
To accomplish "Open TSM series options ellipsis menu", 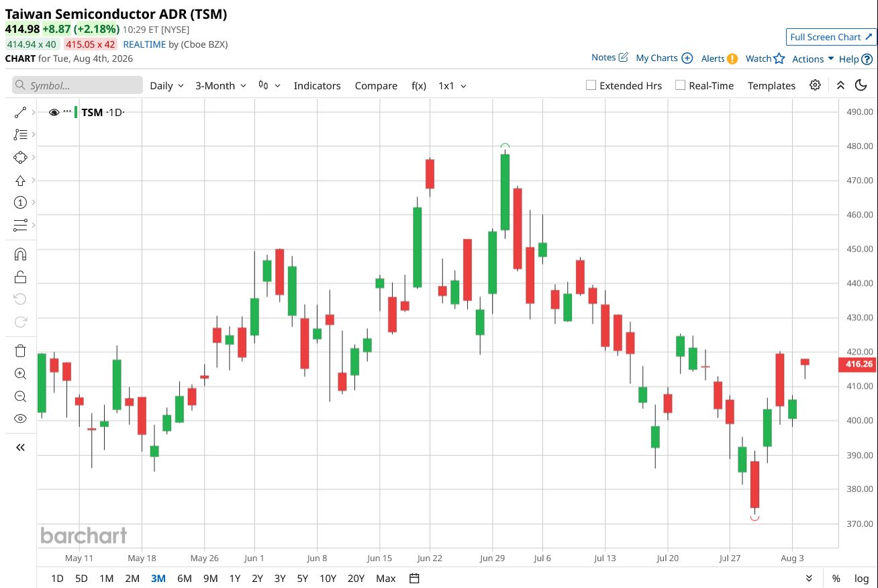I will 67,111.
